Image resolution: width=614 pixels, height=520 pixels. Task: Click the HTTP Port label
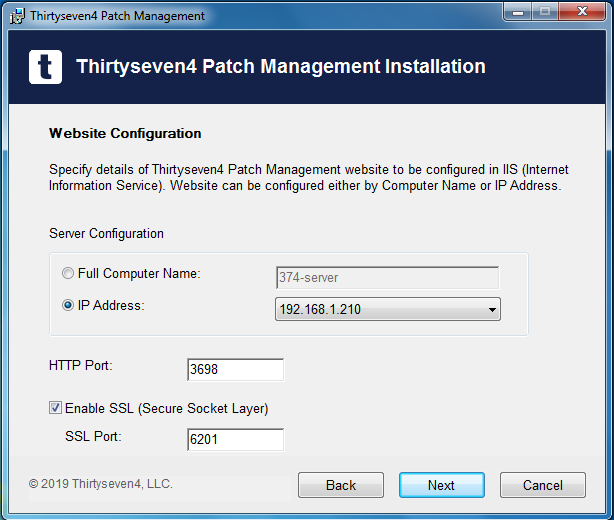coord(80,365)
